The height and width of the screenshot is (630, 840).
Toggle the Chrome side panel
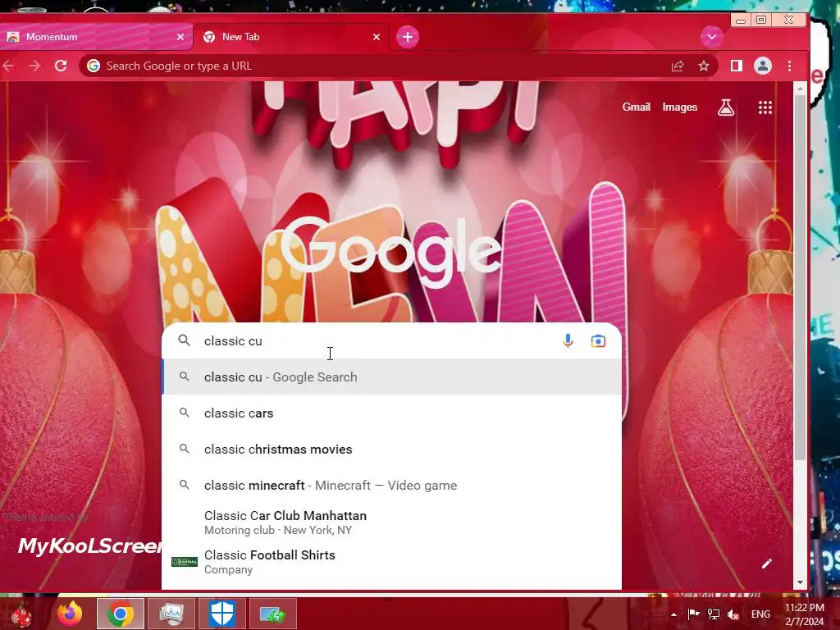pyautogui.click(x=736, y=66)
